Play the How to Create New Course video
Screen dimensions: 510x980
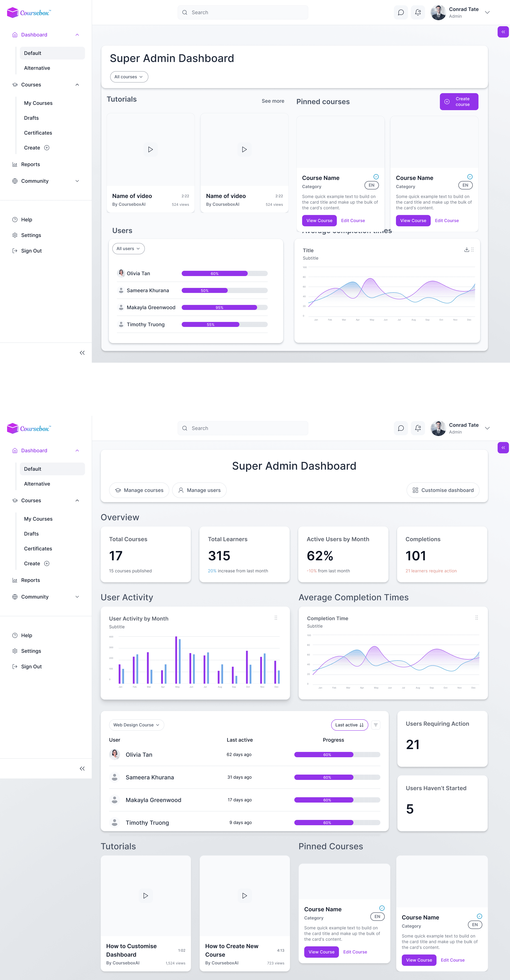pos(244,896)
